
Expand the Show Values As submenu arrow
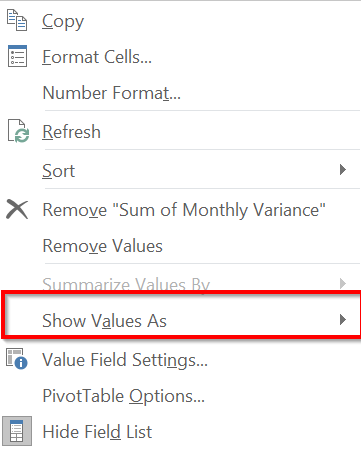[x=343, y=320]
